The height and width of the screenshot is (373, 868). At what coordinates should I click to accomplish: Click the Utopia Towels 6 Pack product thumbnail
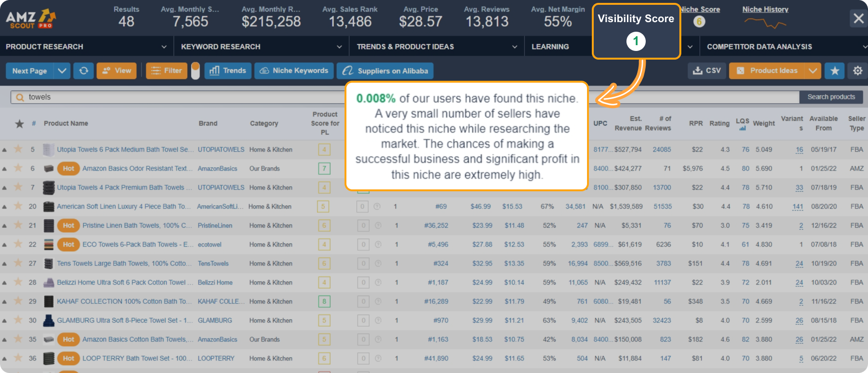(x=49, y=149)
